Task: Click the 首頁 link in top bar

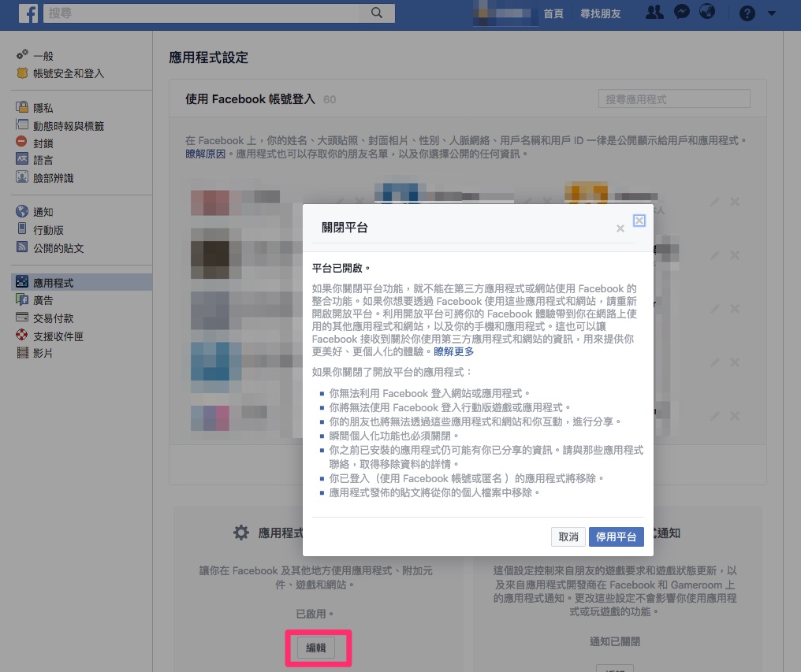Action: point(553,13)
